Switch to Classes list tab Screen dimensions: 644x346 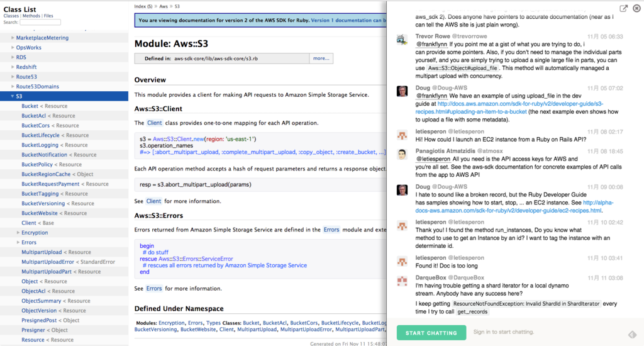11,16
